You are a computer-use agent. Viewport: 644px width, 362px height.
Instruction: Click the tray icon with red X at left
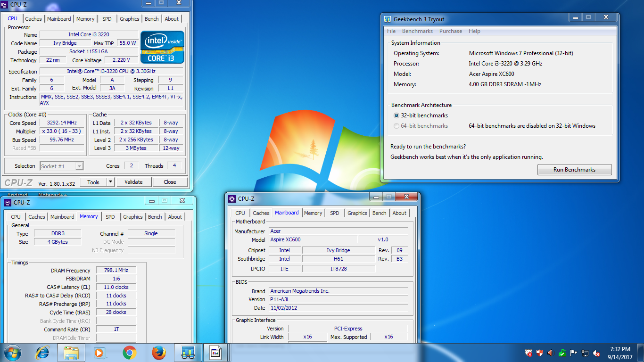(529, 353)
